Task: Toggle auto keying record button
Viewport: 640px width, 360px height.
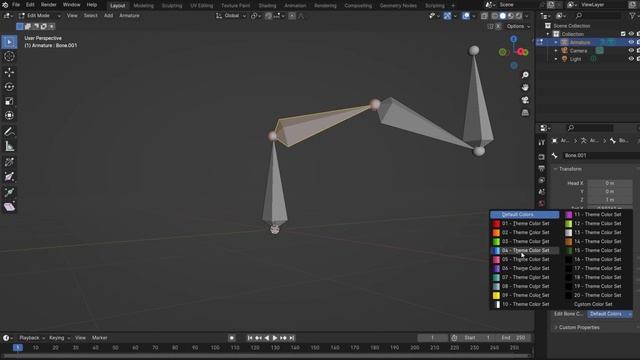Action: (x=231, y=338)
